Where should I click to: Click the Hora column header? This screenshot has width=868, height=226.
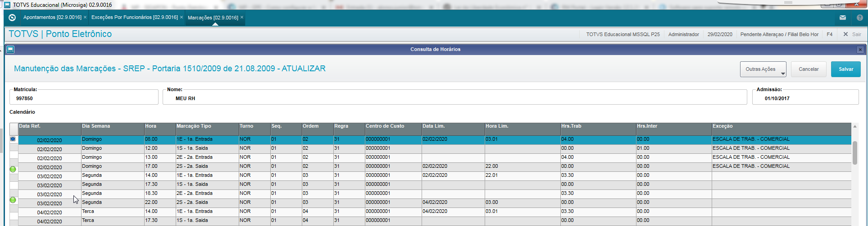click(x=160, y=129)
